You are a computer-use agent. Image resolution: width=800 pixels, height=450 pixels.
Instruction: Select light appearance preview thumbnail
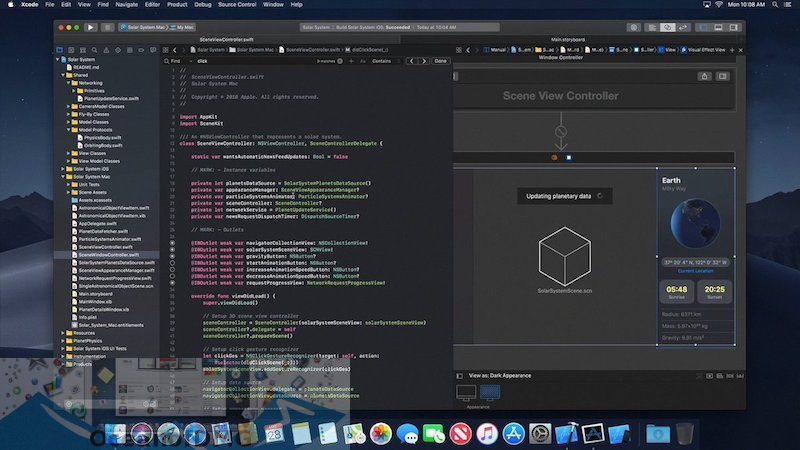point(466,392)
